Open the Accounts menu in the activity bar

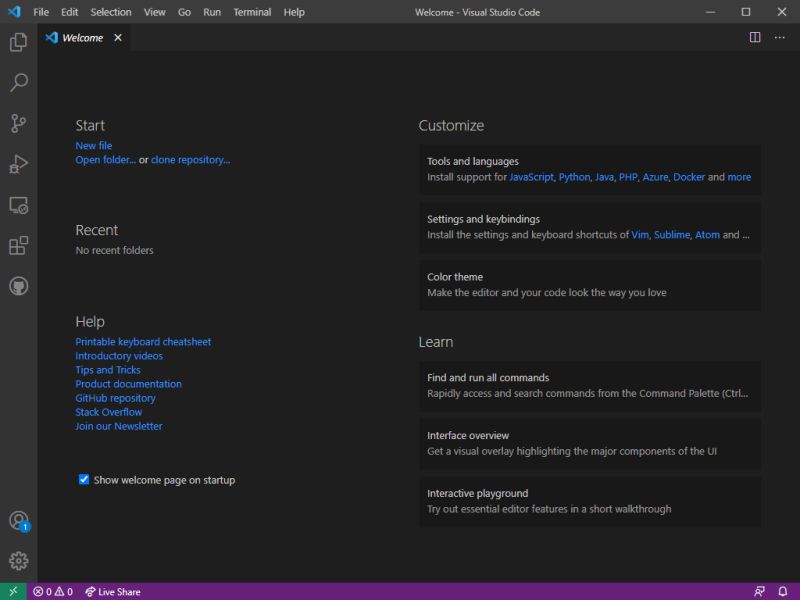(18, 519)
